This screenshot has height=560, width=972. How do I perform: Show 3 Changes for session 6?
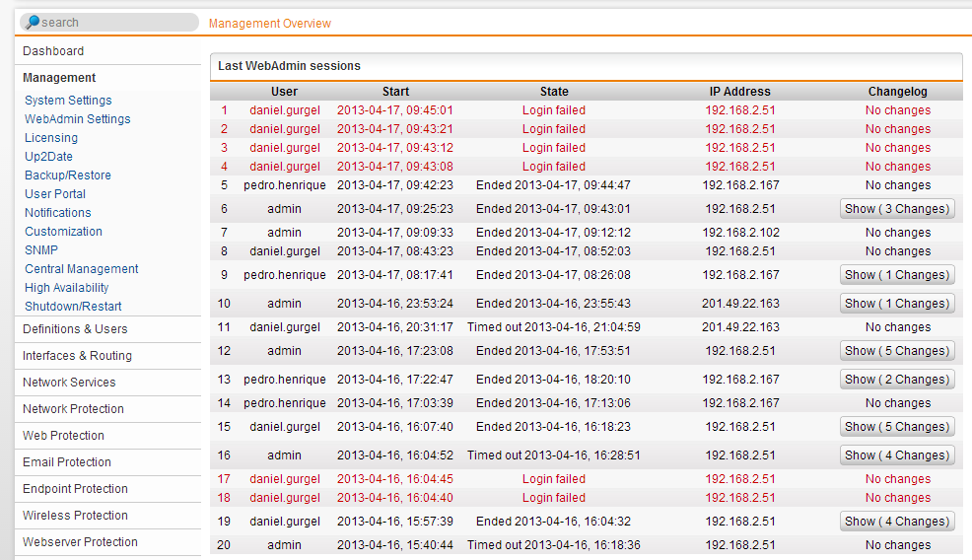coord(897,209)
